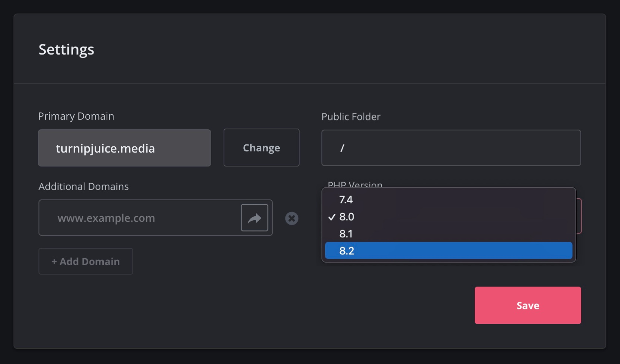Focus the Public Folder input field

[x=451, y=148]
